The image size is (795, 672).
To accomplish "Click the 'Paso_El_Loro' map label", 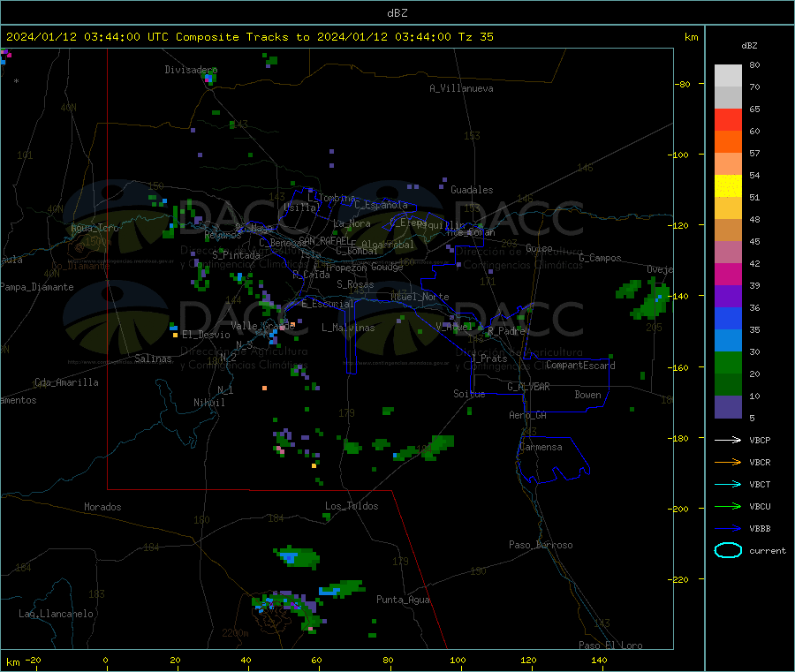I will pyautogui.click(x=610, y=646).
